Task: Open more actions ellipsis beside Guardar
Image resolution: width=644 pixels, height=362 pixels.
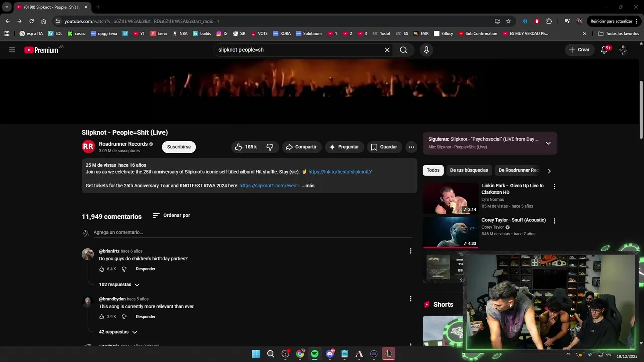Action: pyautogui.click(x=411, y=147)
